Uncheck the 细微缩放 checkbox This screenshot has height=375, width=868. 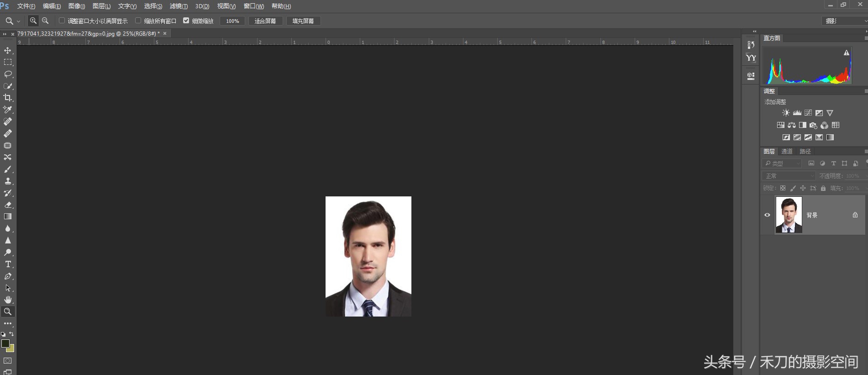186,21
